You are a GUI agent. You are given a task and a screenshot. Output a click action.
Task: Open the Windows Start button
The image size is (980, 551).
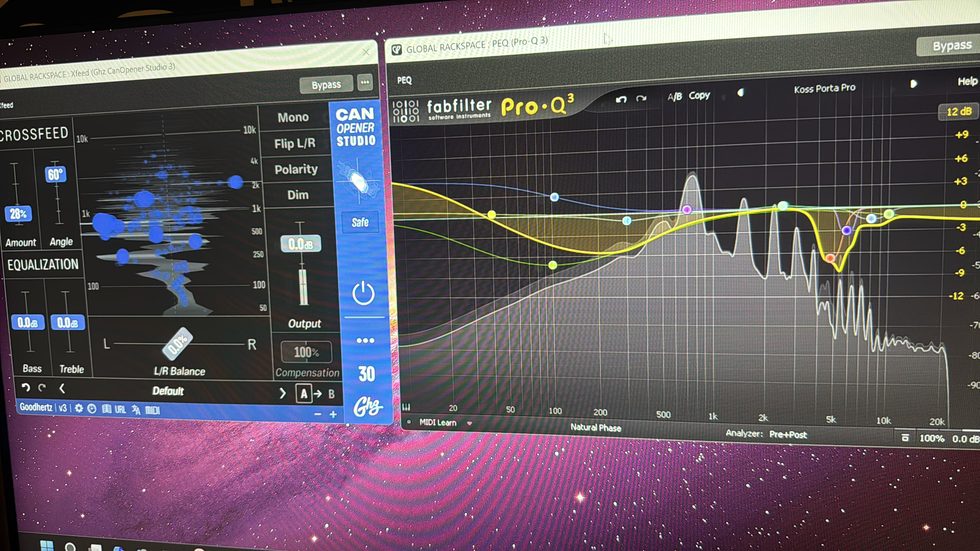point(47,545)
